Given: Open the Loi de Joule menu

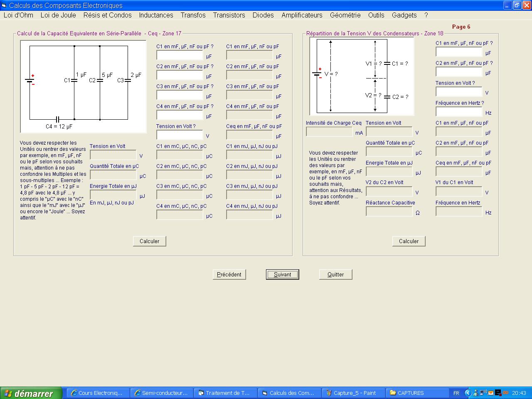Looking at the screenshot, I should [58, 15].
